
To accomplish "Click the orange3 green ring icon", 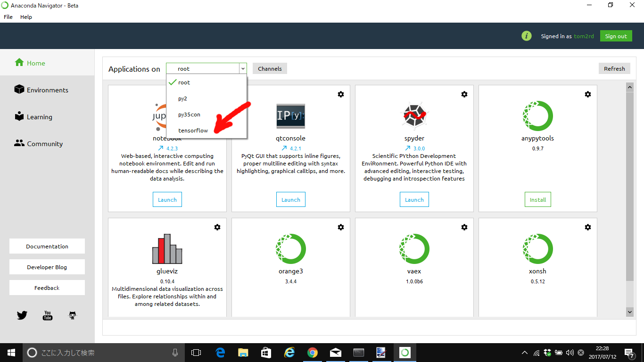I will [x=291, y=249].
